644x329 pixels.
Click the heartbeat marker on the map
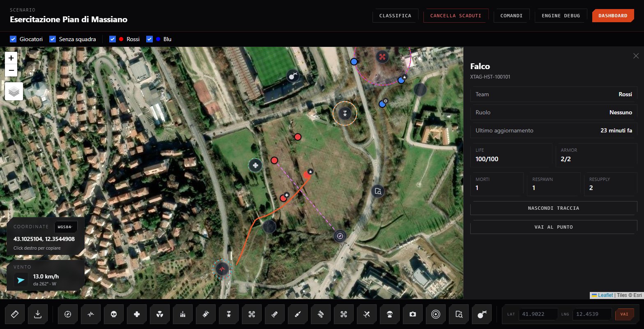click(223, 269)
